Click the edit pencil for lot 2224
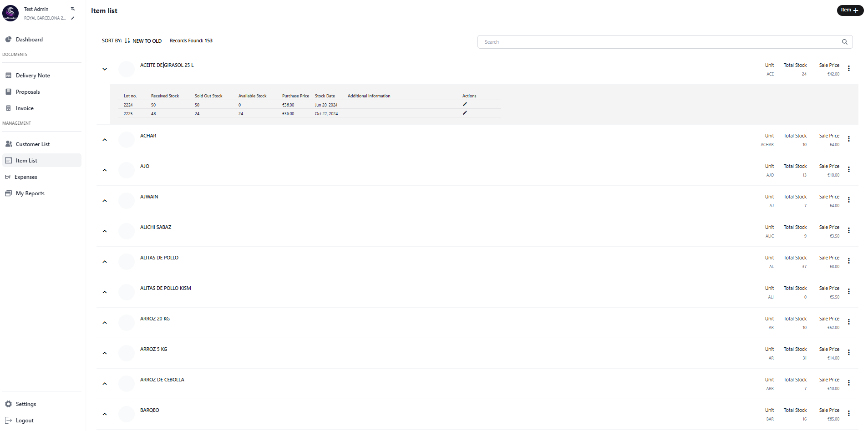The width and height of the screenshot is (868, 431). (x=465, y=104)
